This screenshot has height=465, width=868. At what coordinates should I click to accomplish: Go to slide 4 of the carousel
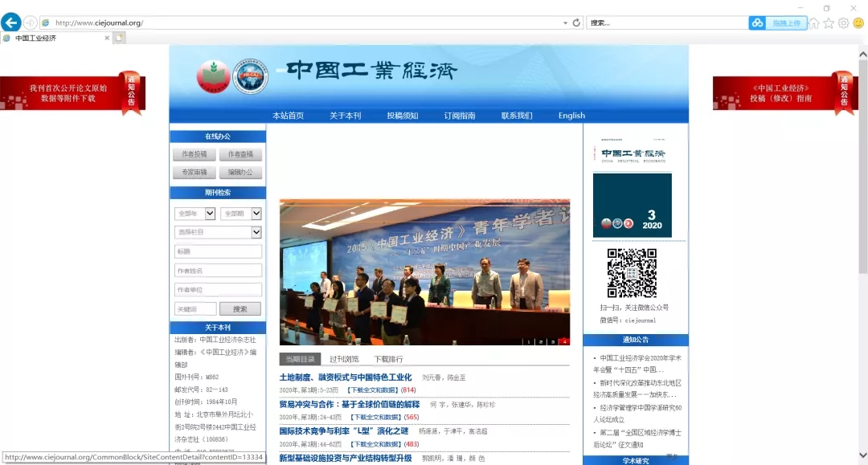coord(564,341)
